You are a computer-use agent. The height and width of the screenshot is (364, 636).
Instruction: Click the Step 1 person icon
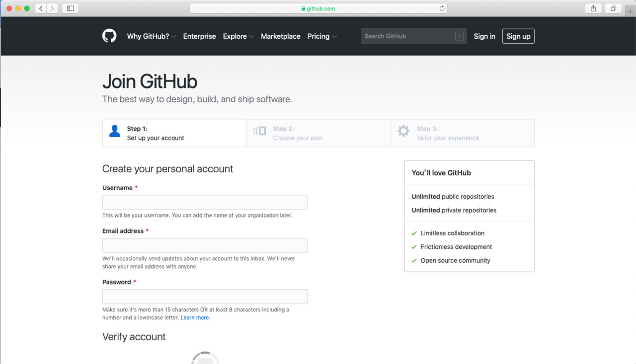(x=115, y=131)
